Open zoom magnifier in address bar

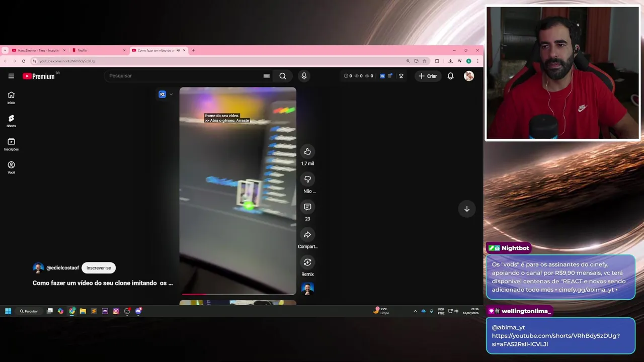tap(408, 61)
